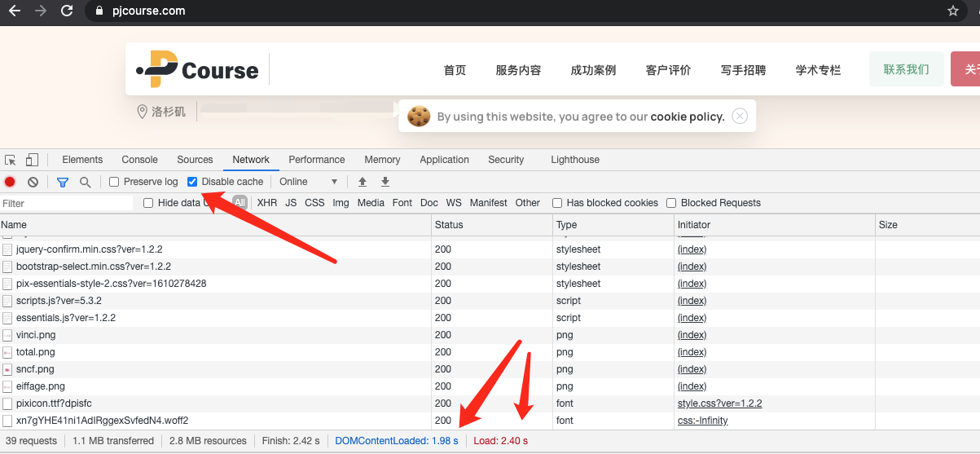Clear the network log with the clear icon
This screenshot has height=454, width=980.
pos(33,182)
